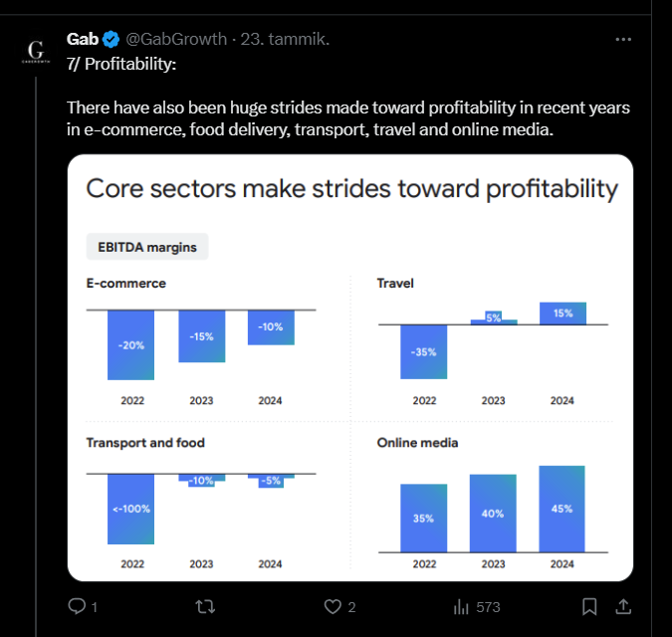Click the reply speech bubble icon
Viewport: 672px width, 637px height.
coord(77,606)
